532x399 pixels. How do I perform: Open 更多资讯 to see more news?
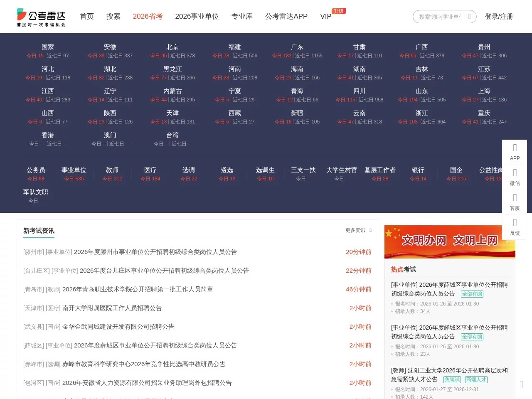pyautogui.click(x=358, y=230)
